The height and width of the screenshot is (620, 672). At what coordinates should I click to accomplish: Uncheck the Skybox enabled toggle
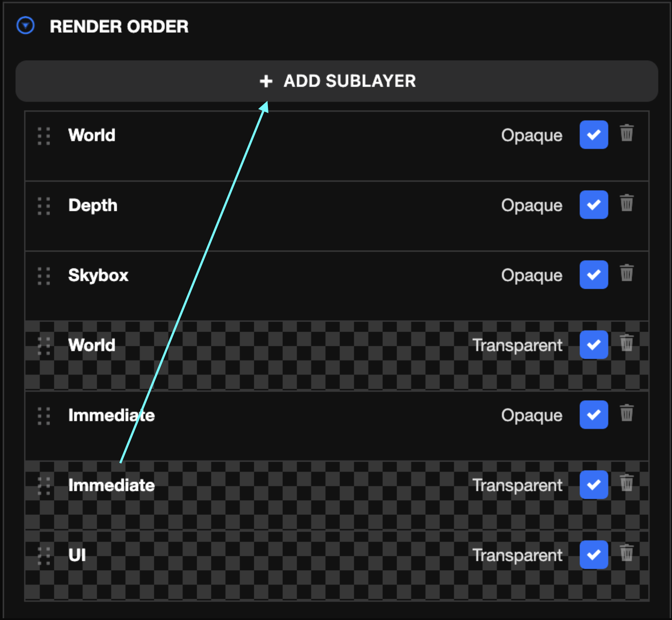594,275
